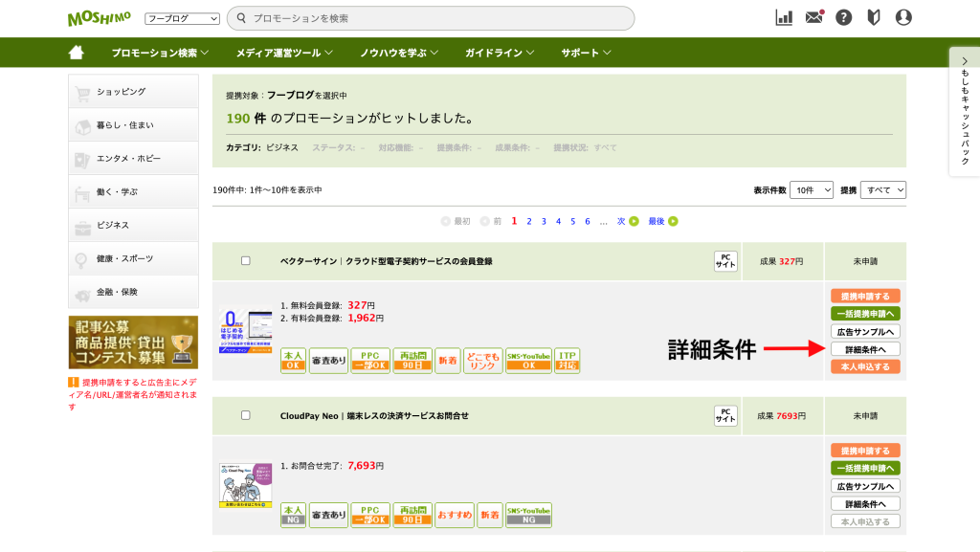
Task: Jump to last page green arrow icon
Action: click(673, 221)
